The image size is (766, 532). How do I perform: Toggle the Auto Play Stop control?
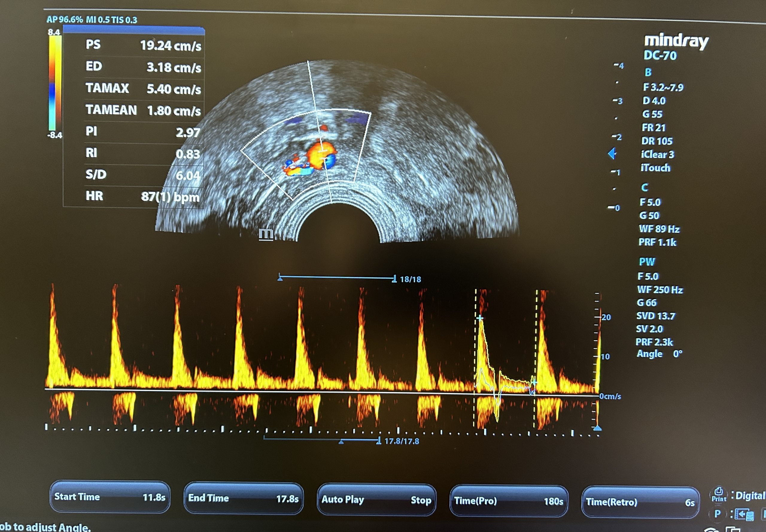[376, 500]
